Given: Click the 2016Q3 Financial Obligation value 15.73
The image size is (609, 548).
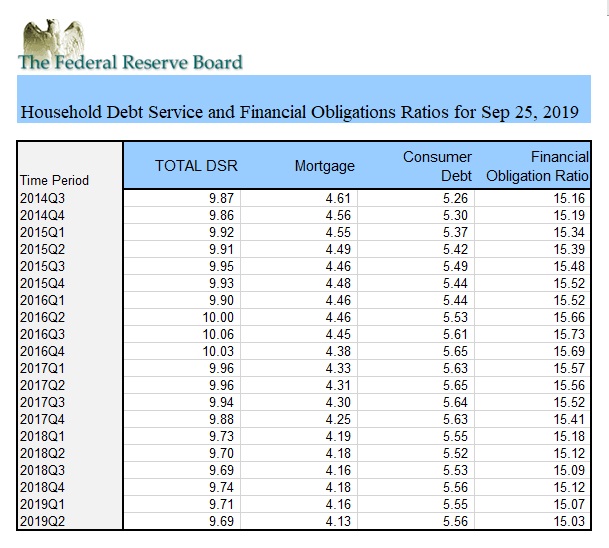Looking at the screenshot, I should click(570, 334).
